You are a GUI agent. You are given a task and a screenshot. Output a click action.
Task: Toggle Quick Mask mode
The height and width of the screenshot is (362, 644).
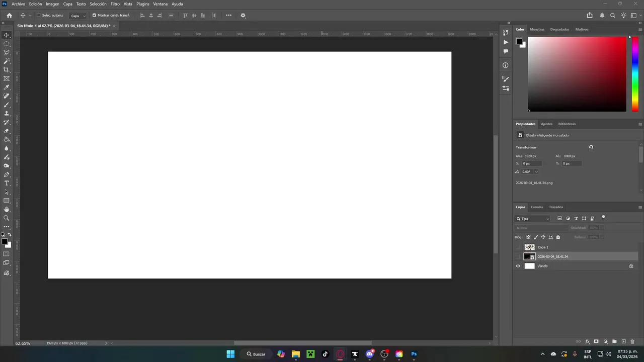(7, 254)
